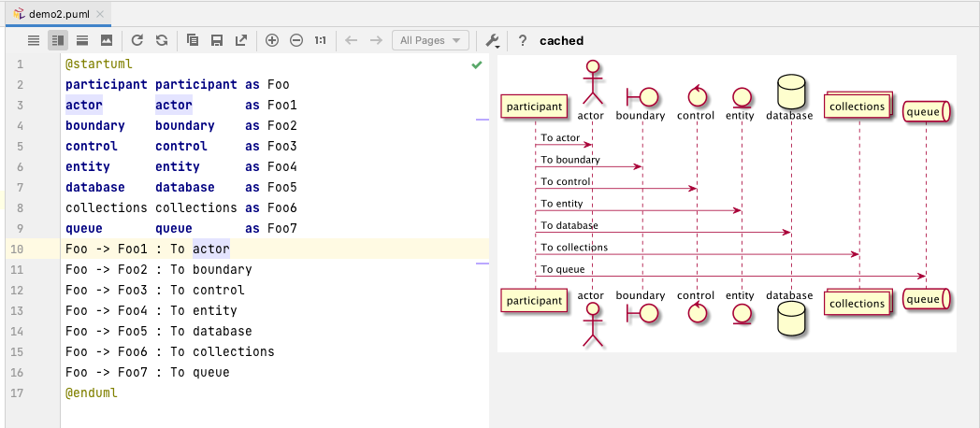Show editor only view

pyautogui.click(x=34, y=40)
